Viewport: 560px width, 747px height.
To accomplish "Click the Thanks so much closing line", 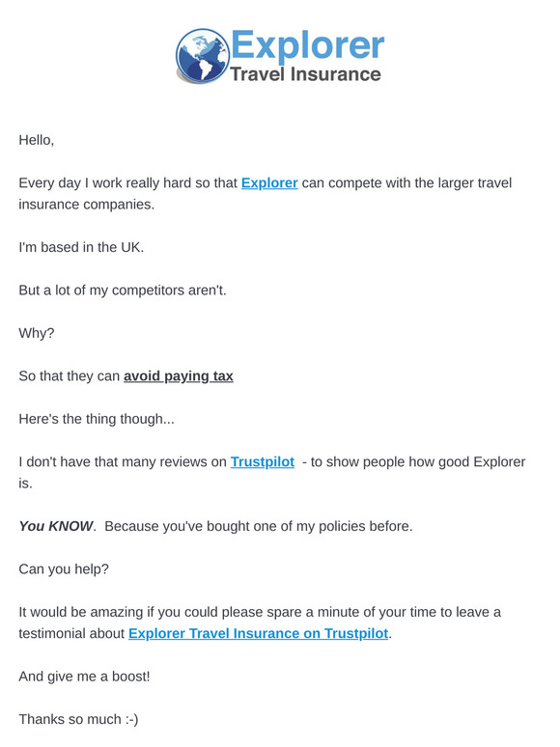I will (x=78, y=719).
